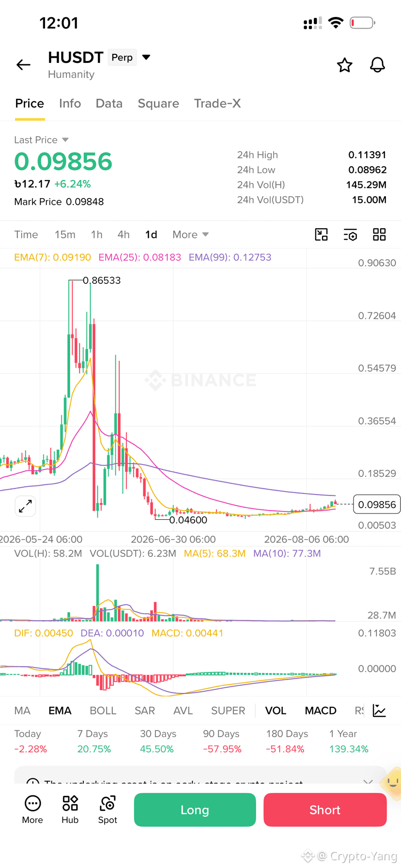Add HUSDT to favorites with star
401x868 pixels.
click(344, 65)
